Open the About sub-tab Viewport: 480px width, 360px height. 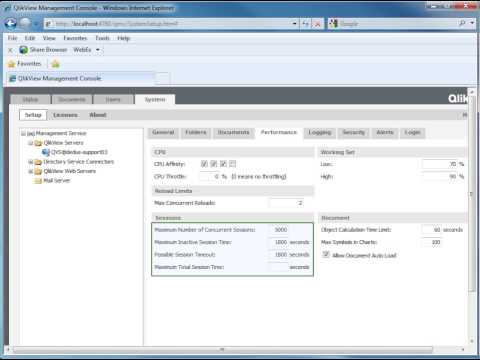[98, 115]
